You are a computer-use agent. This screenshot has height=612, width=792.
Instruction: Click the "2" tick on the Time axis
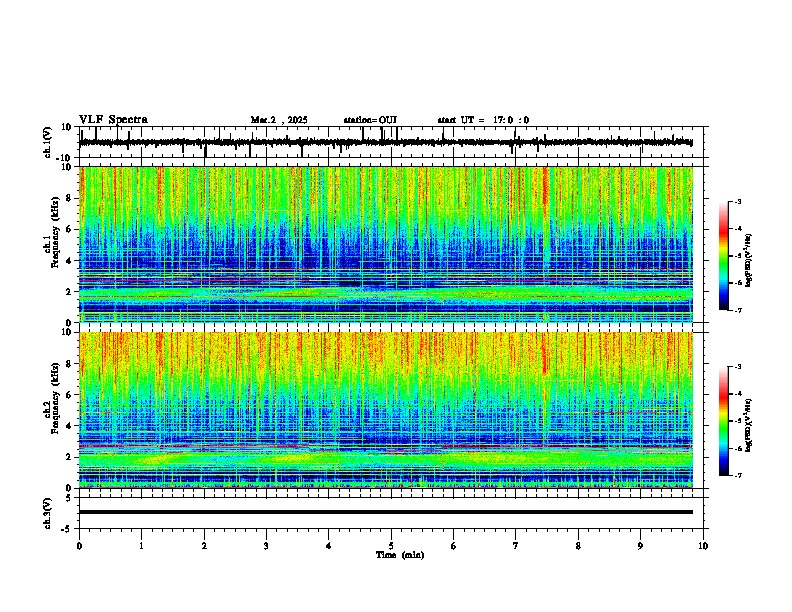pos(204,546)
